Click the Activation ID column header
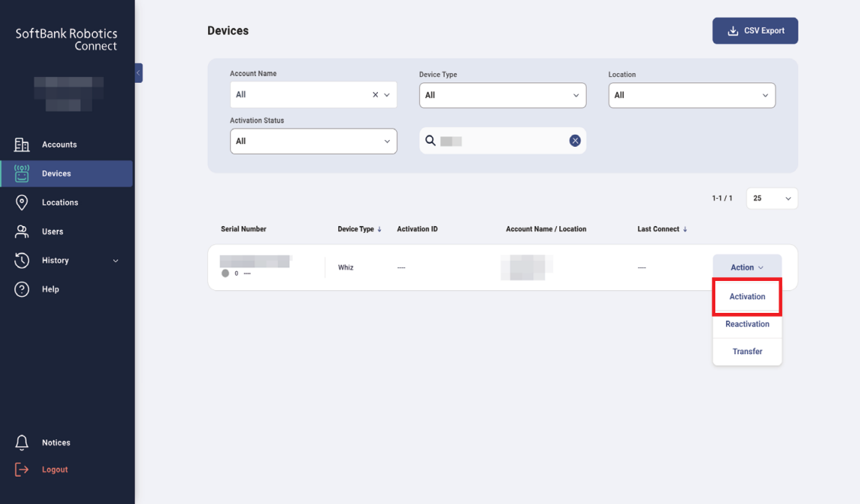Screen dimensions: 860x504 tap(417, 229)
